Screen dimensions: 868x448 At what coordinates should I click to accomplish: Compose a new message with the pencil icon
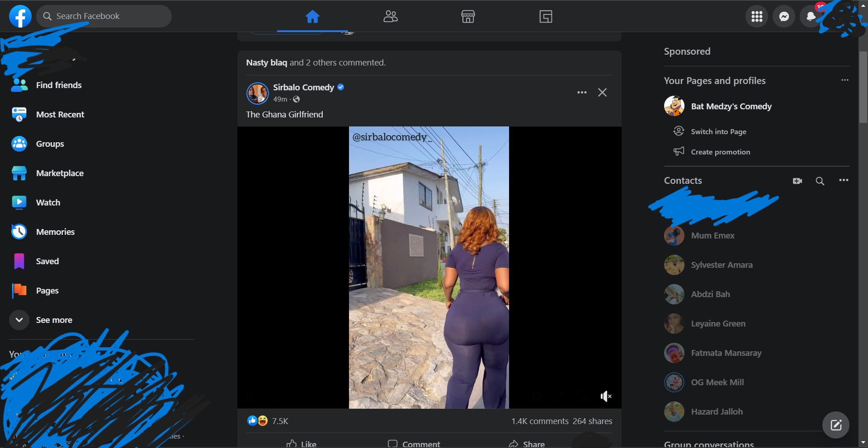click(x=835, y=425)
